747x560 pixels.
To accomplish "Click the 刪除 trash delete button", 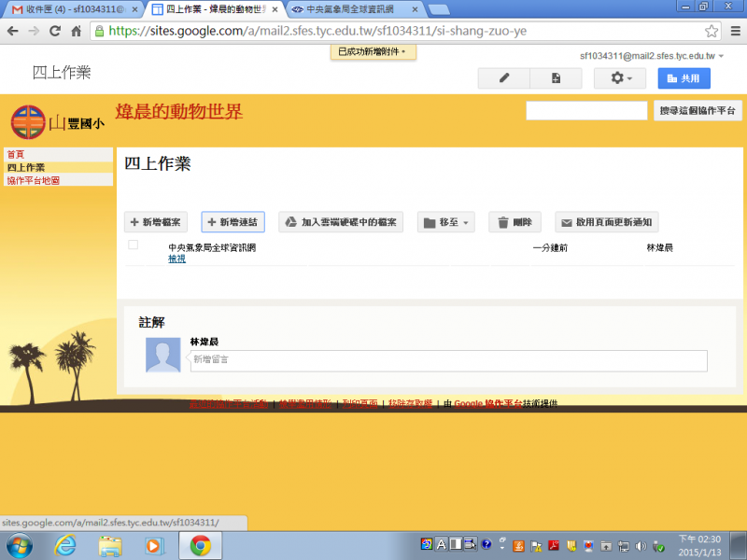I will (515, 222).
